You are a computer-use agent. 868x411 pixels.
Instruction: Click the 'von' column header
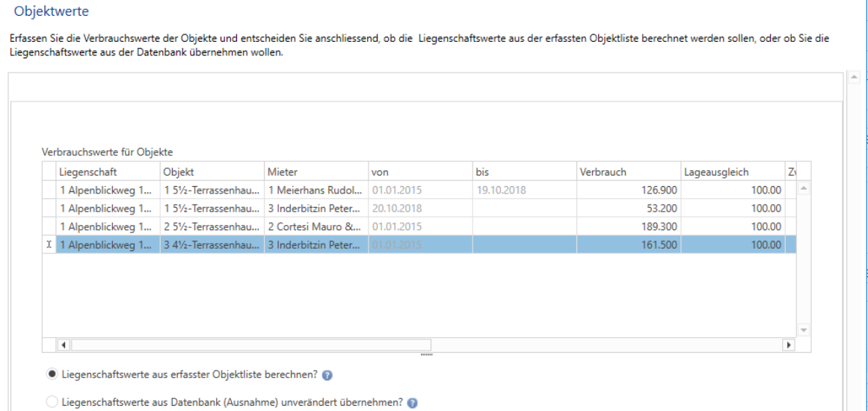[420, 171]
